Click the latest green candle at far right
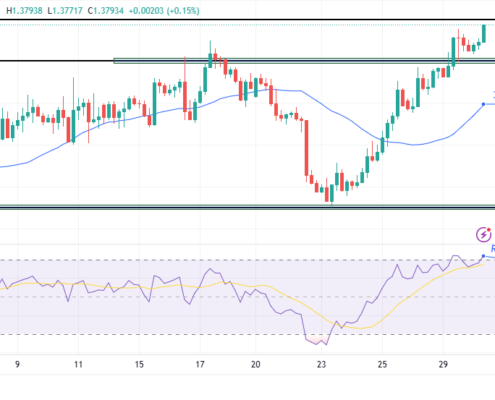The image size is (495, 400). 484,34
